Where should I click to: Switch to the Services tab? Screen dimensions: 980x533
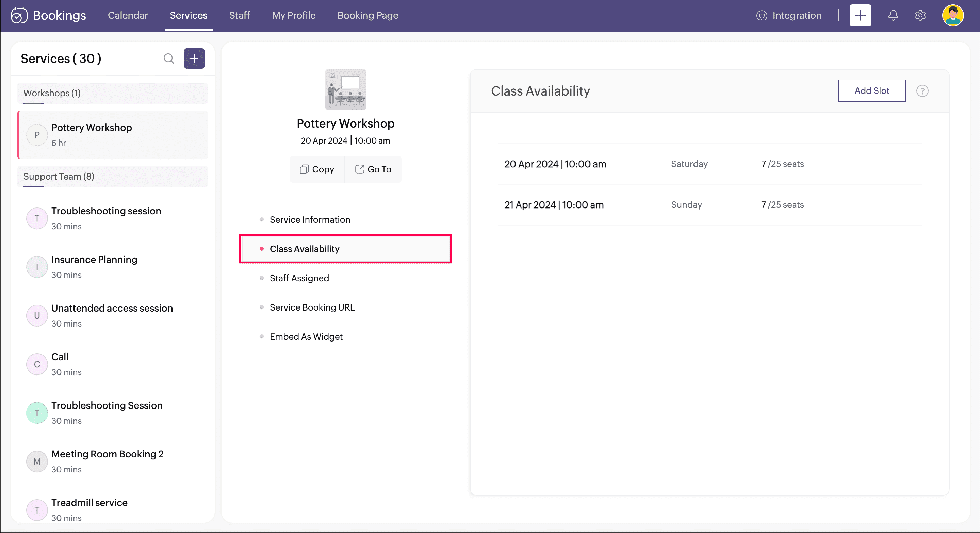tap(188, 15)
